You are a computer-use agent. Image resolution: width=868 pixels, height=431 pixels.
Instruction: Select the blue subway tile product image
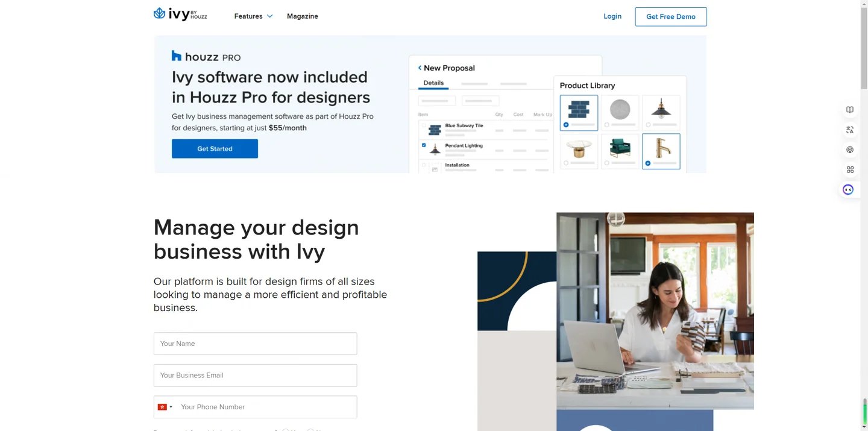[579, 109]
